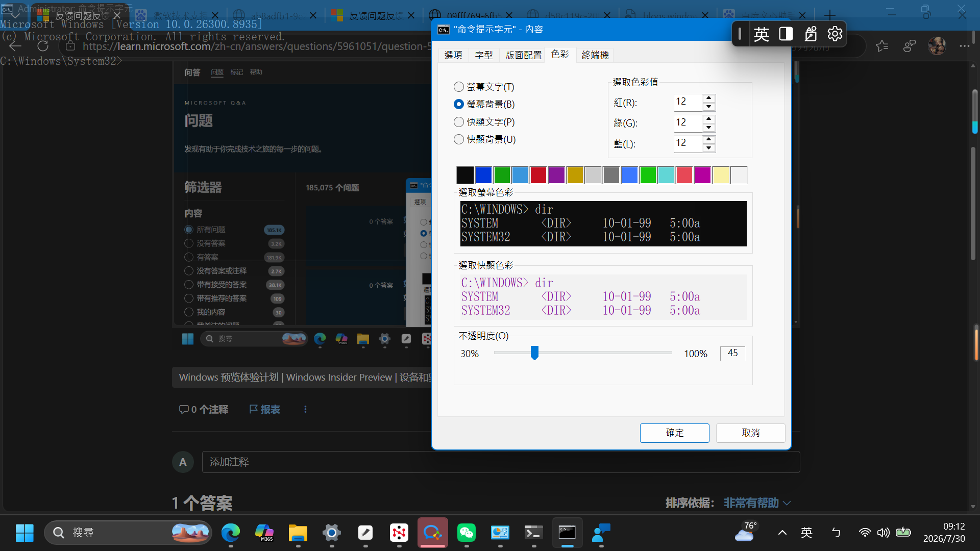Click the volume speaker tray icon
This screenshot has height=551, width=980.
coord(883,533)
